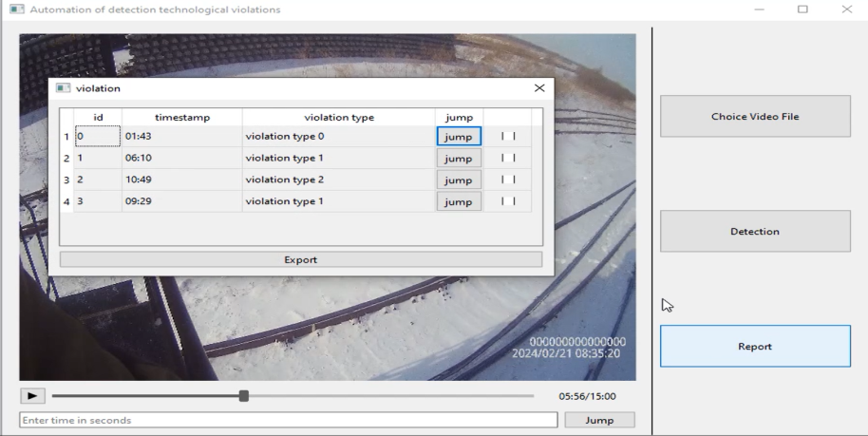Jump to the violation at 10:49
This screenshot has width=868, height=436.
coord(459,180)
